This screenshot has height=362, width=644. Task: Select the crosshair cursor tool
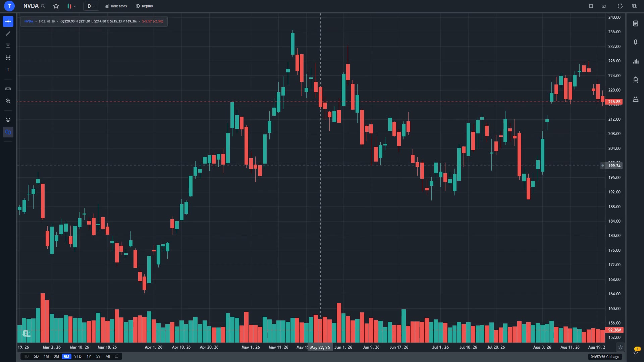[x=8, y=21]
